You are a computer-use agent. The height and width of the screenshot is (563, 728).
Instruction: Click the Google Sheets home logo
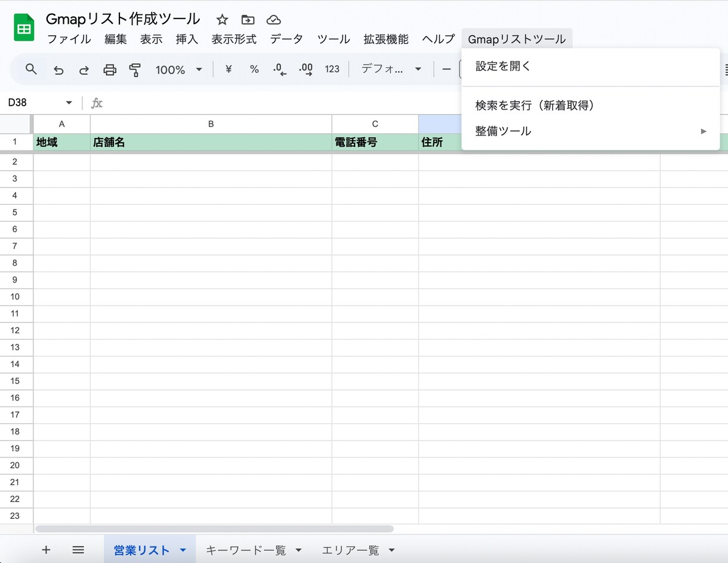[24, 28]
